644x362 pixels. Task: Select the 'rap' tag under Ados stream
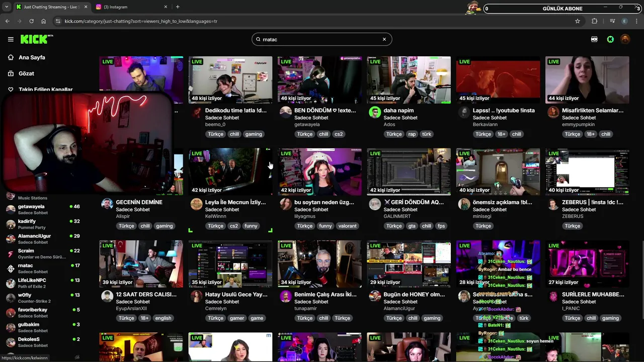[x=412, y=134]
